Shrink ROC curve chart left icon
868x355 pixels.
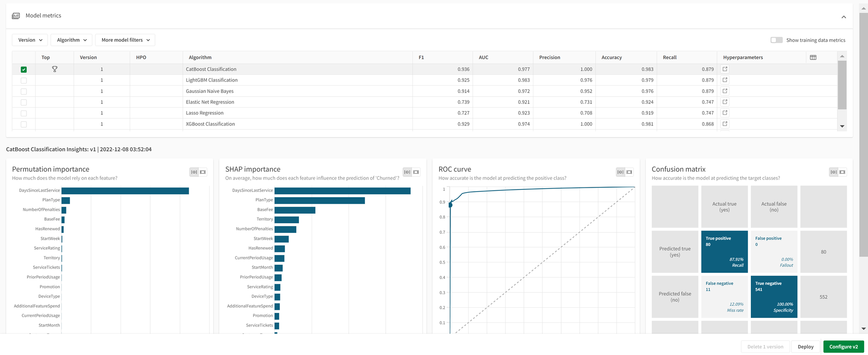(x=621, y=172)
